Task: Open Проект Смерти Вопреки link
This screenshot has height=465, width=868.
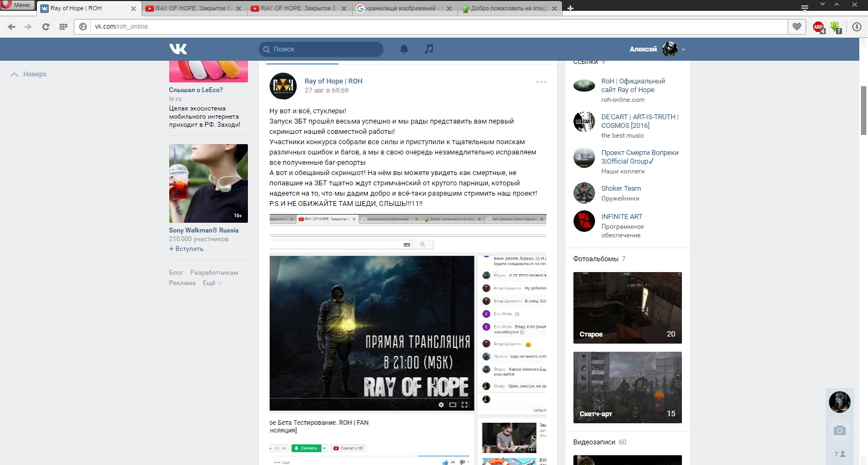Action: click(x=640, y=157)
